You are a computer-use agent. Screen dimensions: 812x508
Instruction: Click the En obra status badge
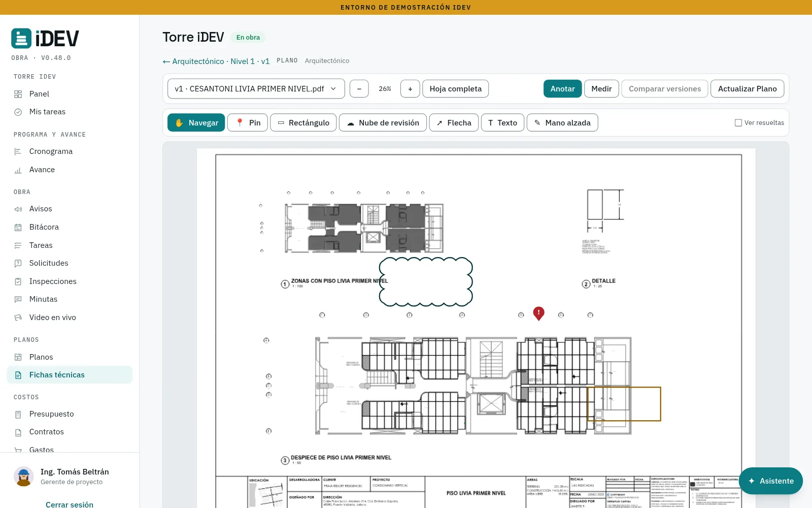pyautogui.click(x=248, y=37)
